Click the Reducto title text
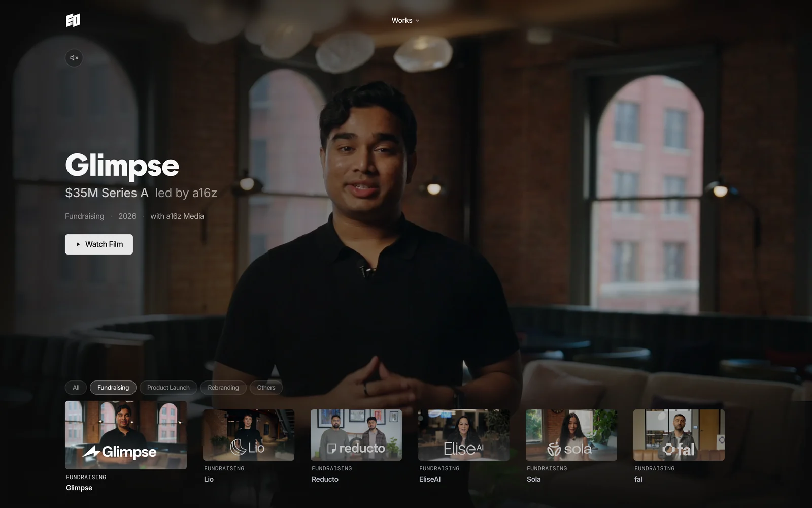The height and width of the screenshot is (508, 812). (x=325, y=479)
